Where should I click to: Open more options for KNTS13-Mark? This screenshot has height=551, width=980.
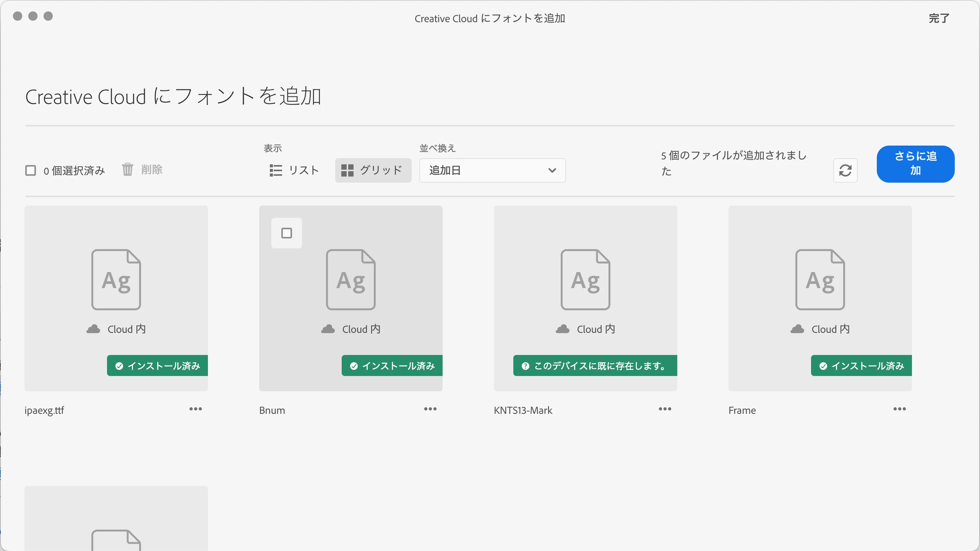tap(665, 409)
